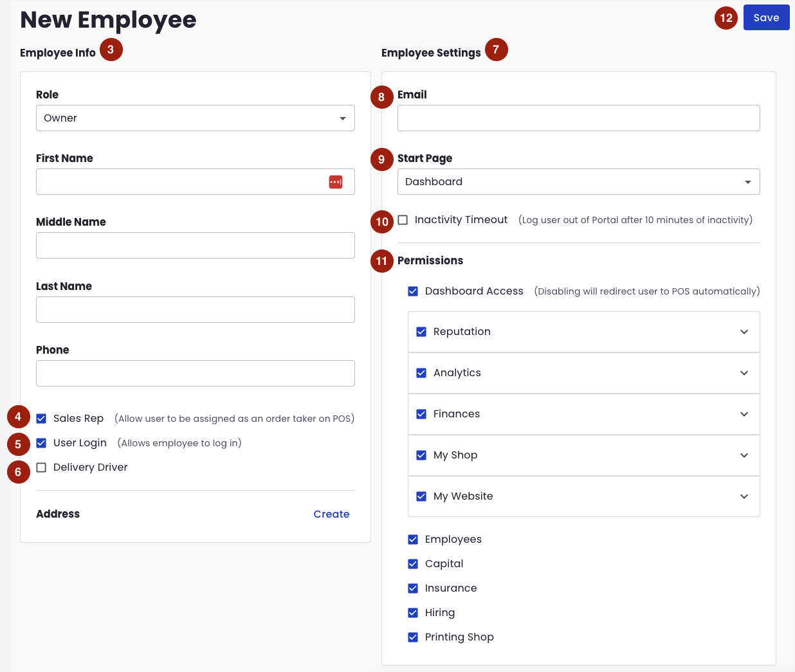Enable the Delivery Driver checkbox

coord(41,467)
